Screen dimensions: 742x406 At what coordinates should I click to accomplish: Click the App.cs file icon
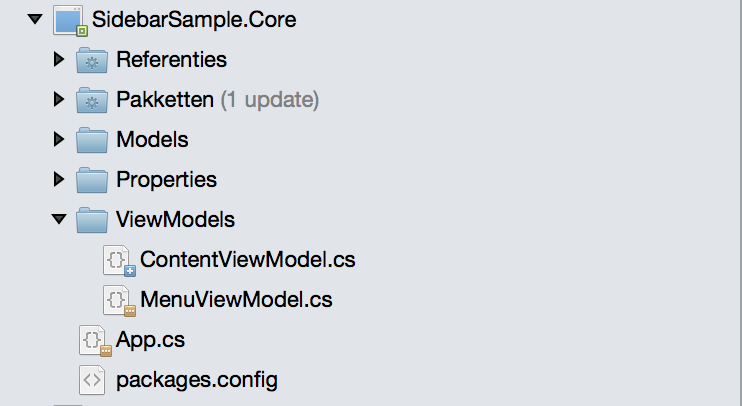point(95,341)
